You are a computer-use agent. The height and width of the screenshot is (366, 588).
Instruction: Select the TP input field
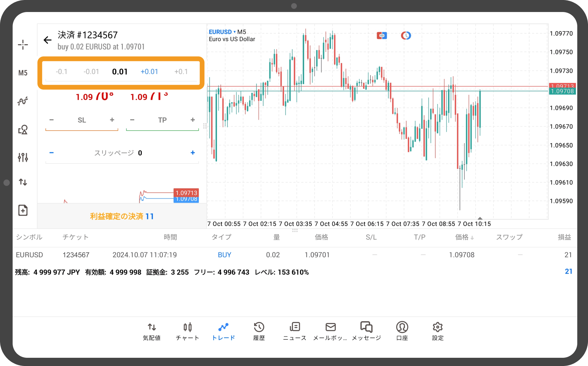(x=162, y=120)
